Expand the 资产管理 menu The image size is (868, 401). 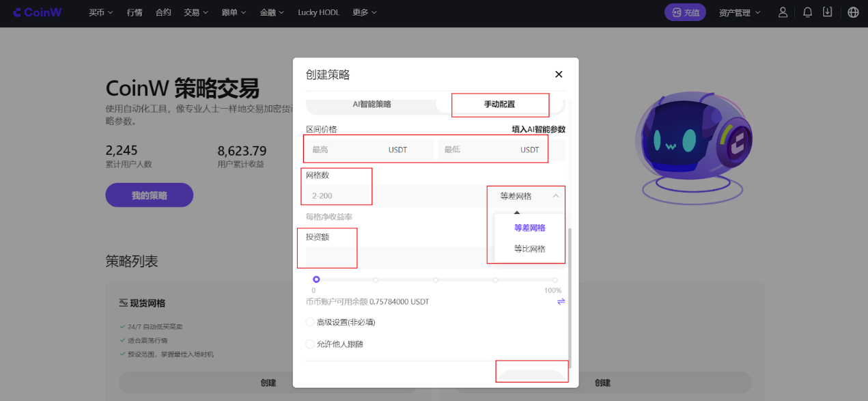coord(739,12)
